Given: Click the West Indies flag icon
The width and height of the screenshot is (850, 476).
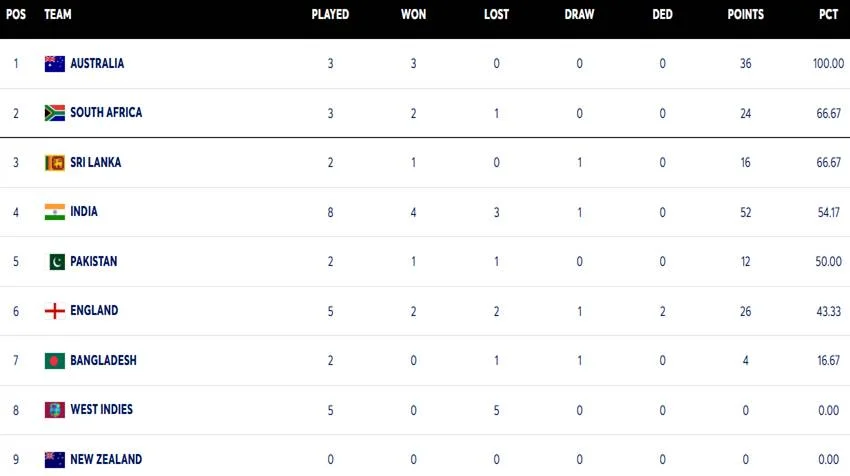Looking at the screenshot, I should [x=55, y=410].
